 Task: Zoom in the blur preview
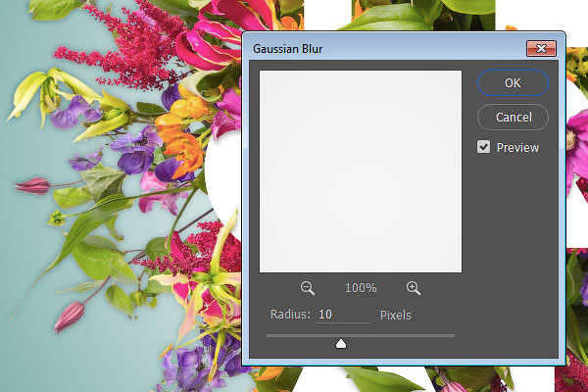[x=414, y=288]
